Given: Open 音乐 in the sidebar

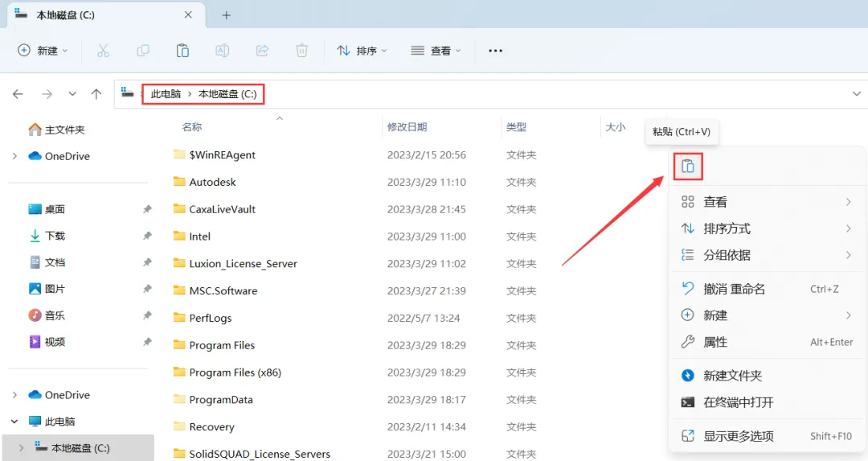Looking at the screenshot, I should pos(47,316).
